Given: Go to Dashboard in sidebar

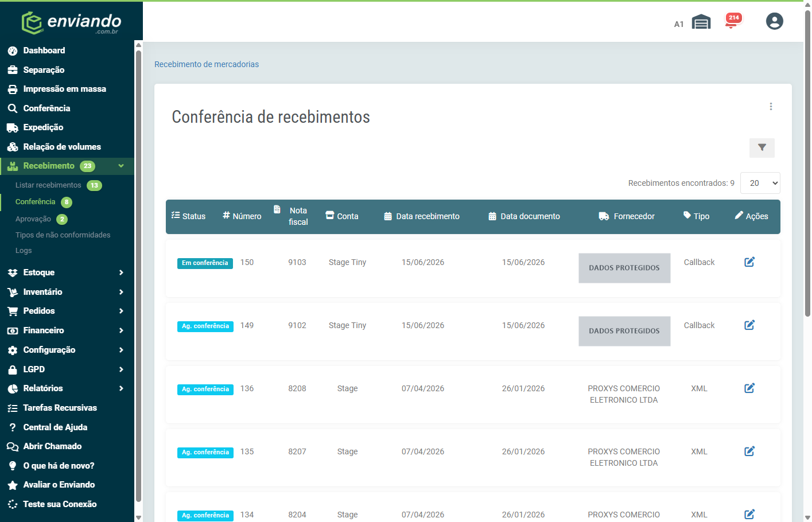Looking at the screenshot, I should tap(67, 50).
